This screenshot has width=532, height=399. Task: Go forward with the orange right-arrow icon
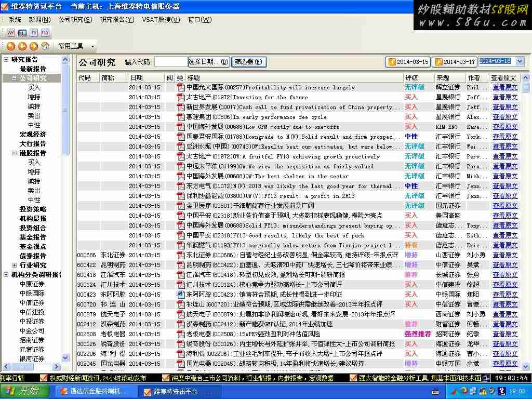pos(34,46)
